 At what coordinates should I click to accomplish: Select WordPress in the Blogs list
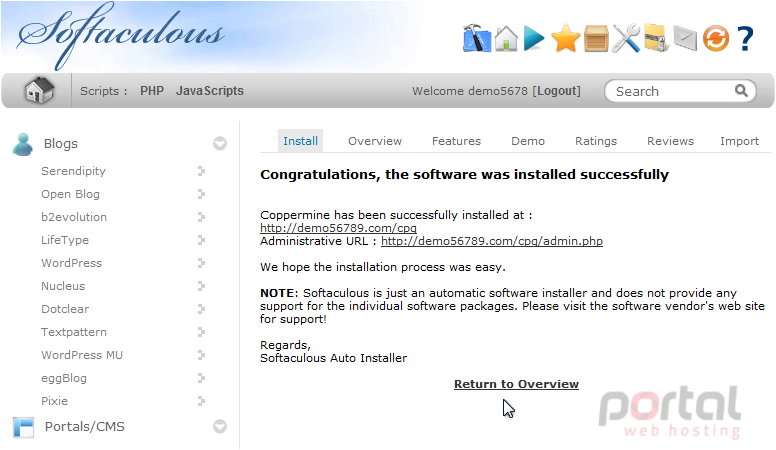pos(71,263)
